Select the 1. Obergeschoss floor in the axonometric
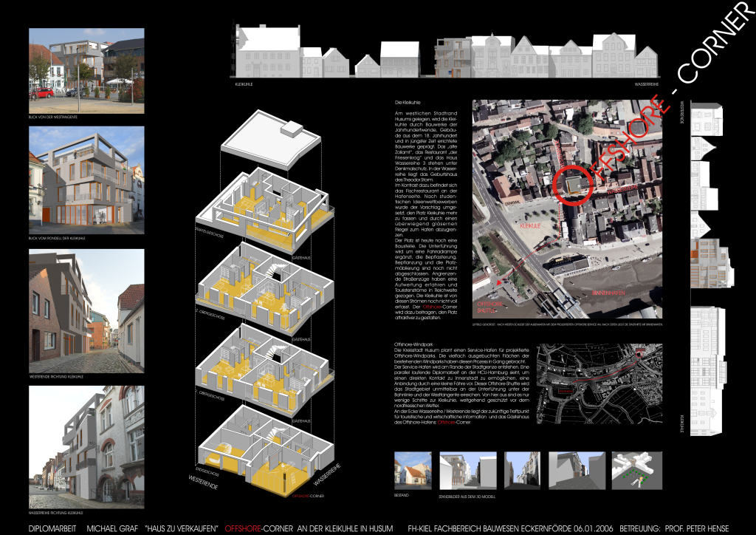The width and height of the screenshot is (756, 535). coord(266,372)
